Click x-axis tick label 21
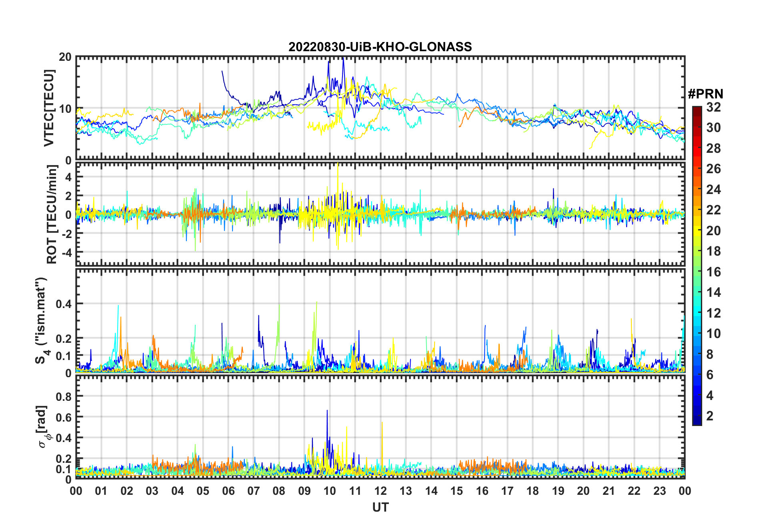Image resolution: width=761 pixels, height=532 pixels. 609,491
